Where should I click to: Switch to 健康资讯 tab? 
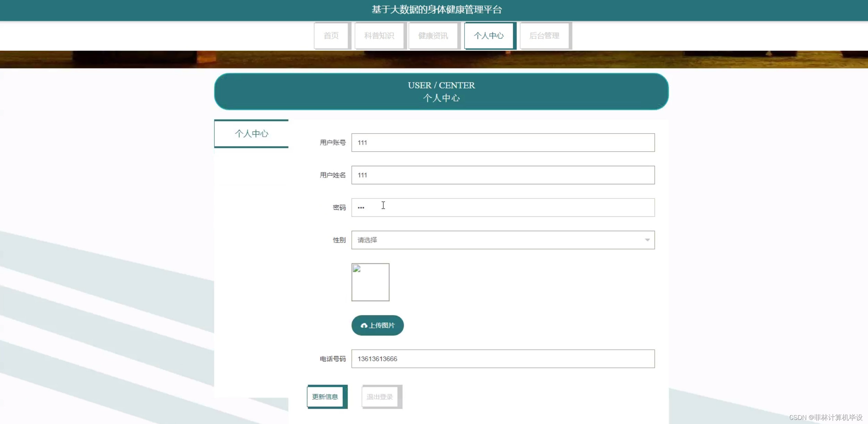pos(433,36)
